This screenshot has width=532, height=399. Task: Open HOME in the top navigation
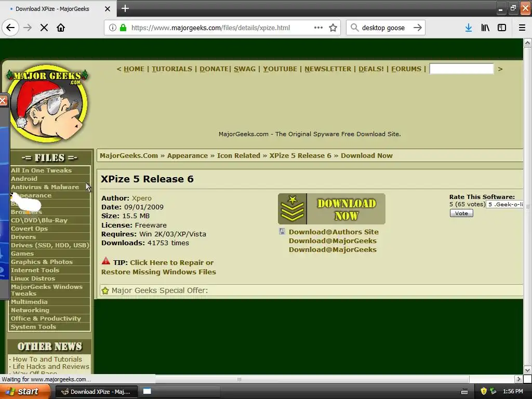[134, 69]
